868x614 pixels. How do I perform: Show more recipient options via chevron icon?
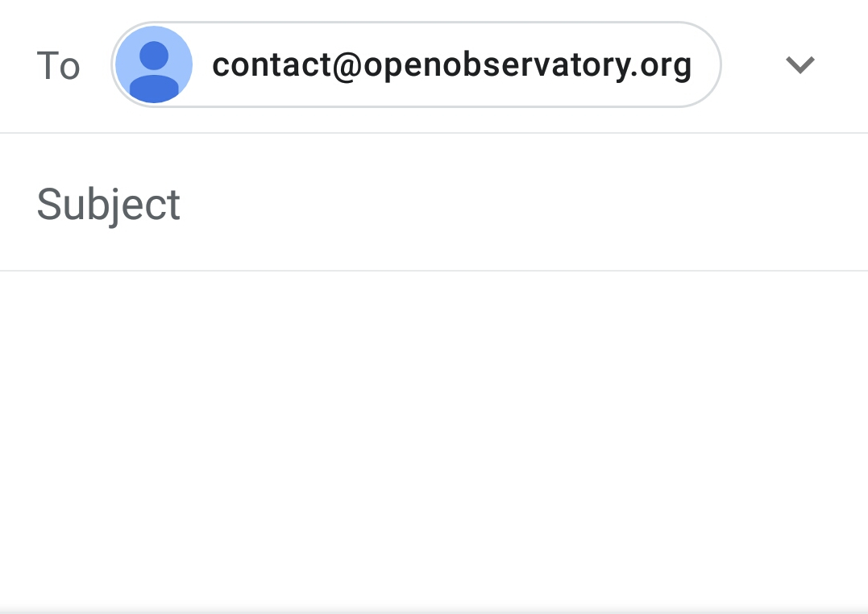tap(800, 65)
